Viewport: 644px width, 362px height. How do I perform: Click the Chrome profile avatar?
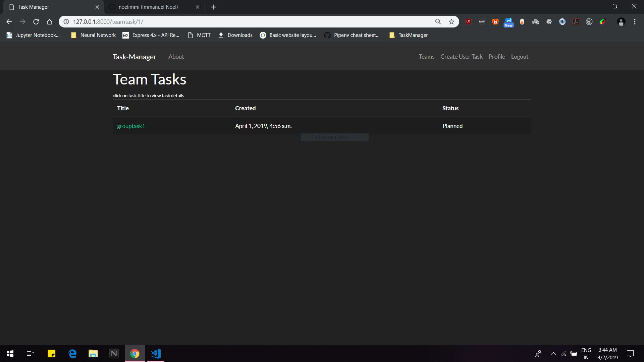[x=621, y=22]
